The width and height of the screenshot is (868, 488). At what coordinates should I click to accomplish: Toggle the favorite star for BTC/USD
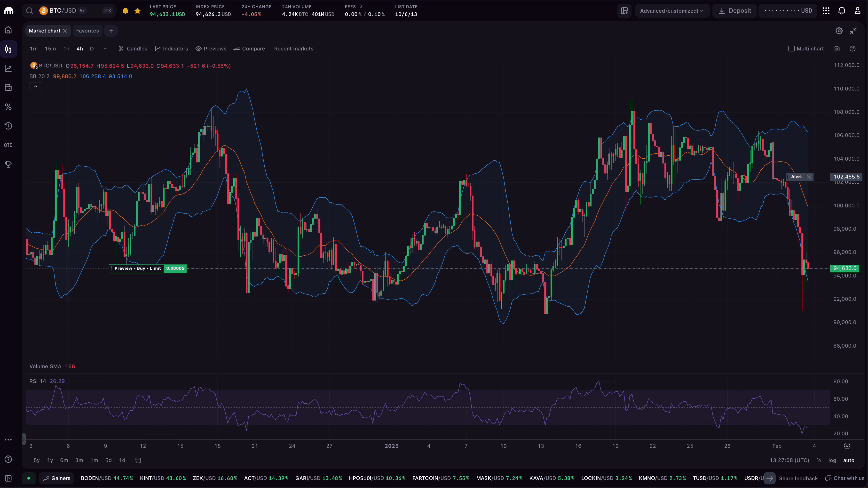coord(137,11)
